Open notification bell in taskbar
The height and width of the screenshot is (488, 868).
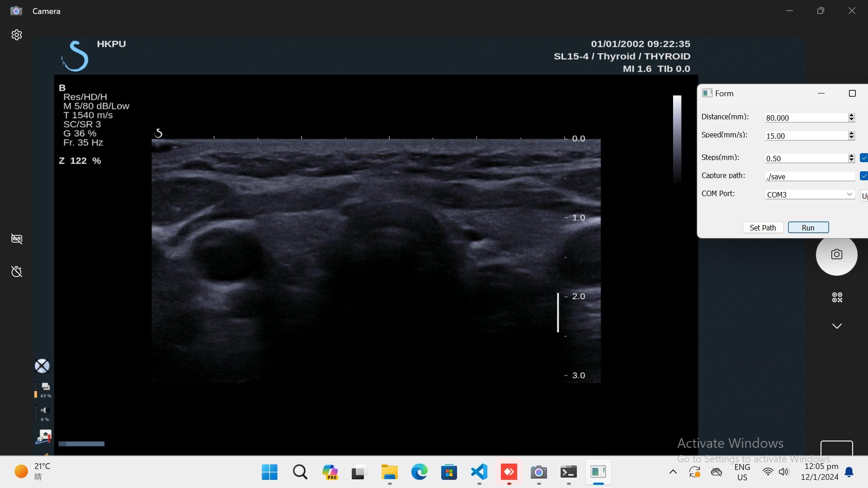pyautogui.click(x=849, y=472)
